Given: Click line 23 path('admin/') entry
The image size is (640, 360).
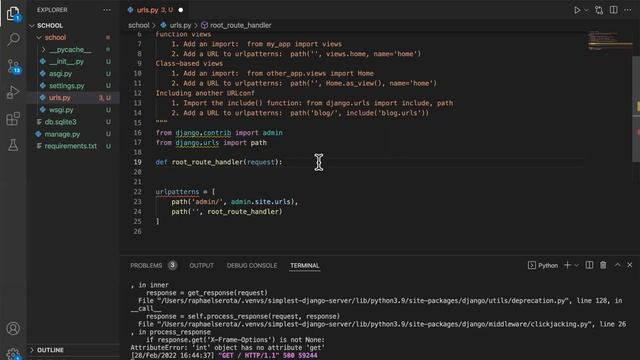Looking at the screenshot, I should [x=235, y=202].
